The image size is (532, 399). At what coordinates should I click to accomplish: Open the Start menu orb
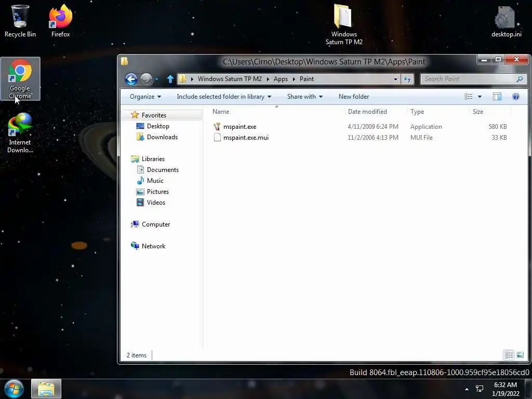[x=14, y=389]
